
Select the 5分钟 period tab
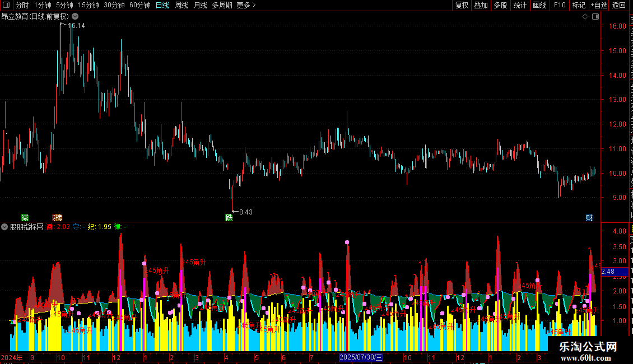tap(64, 5)
